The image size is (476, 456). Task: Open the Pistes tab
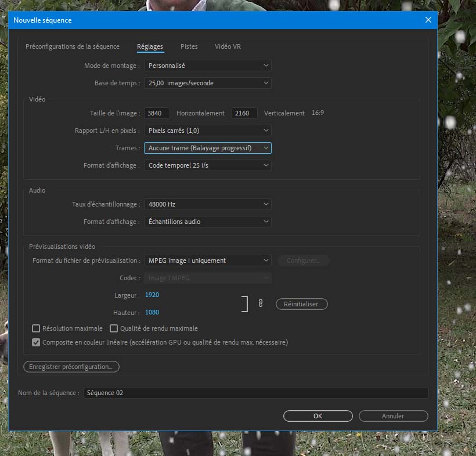pos(189,46)
